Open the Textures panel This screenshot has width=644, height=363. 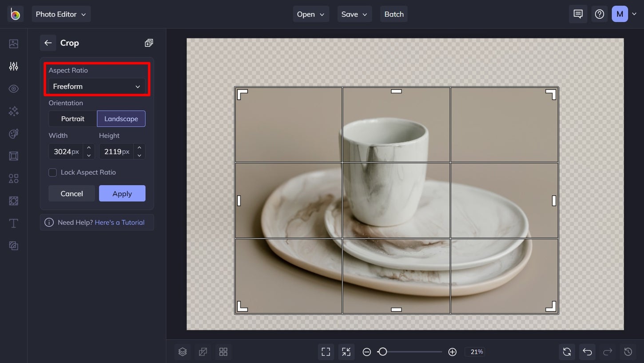[x=13, y=201]
